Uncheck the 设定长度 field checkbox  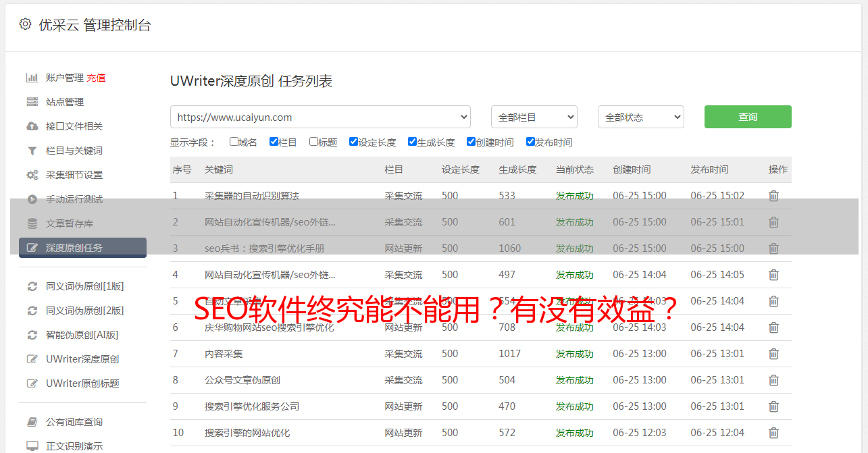pyautogui.click(x=353, y=142)
